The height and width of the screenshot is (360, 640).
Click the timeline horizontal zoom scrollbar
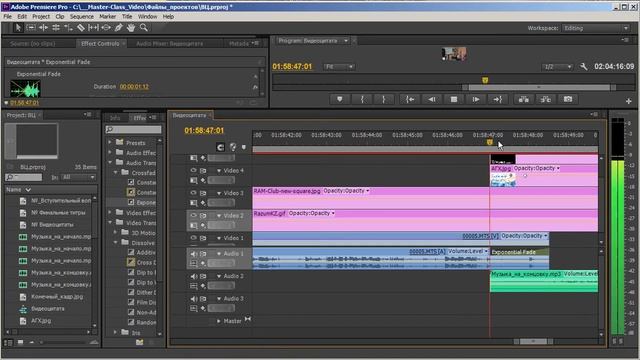[533, 341]
